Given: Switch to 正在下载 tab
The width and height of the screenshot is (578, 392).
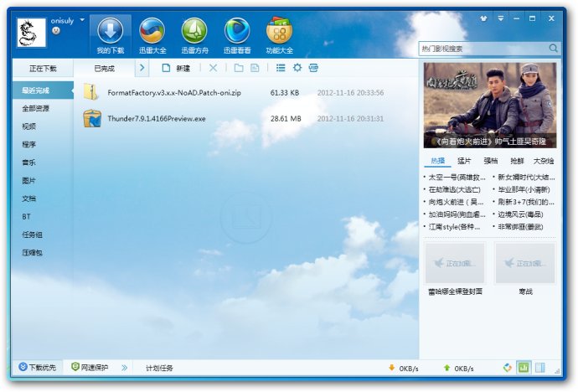Looking at the screenshot, I should click(43, 69).
